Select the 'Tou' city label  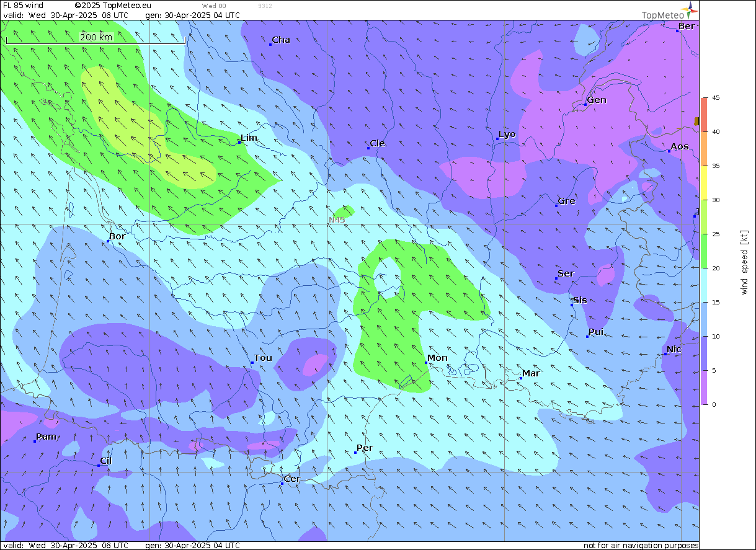[263, 358]
